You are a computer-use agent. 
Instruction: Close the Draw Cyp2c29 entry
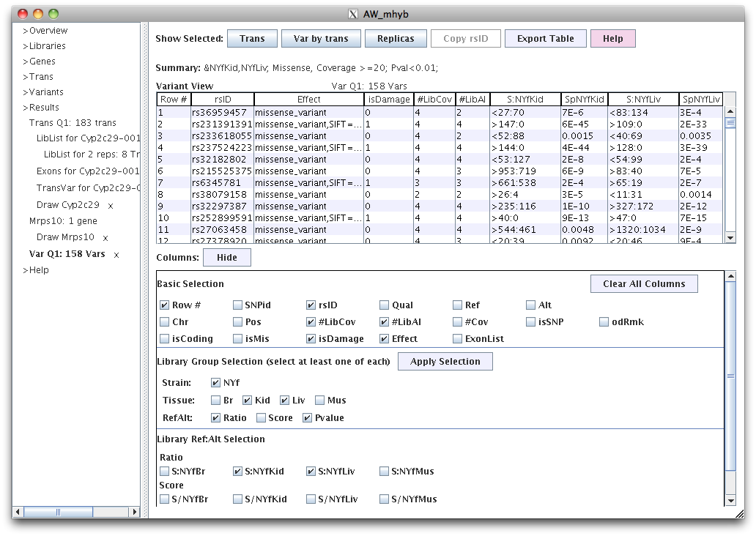111,206
